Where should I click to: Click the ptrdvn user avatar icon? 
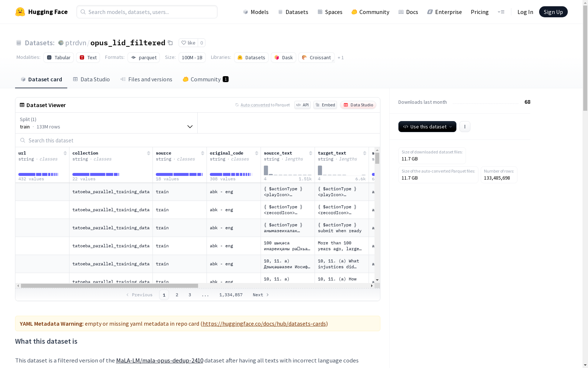pos(61,43)
